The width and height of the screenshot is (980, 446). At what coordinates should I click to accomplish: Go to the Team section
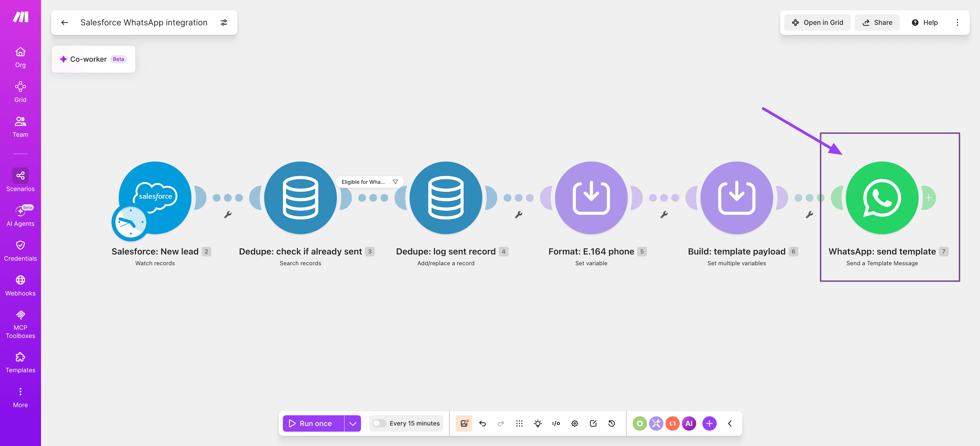click(x=21, y=127)
